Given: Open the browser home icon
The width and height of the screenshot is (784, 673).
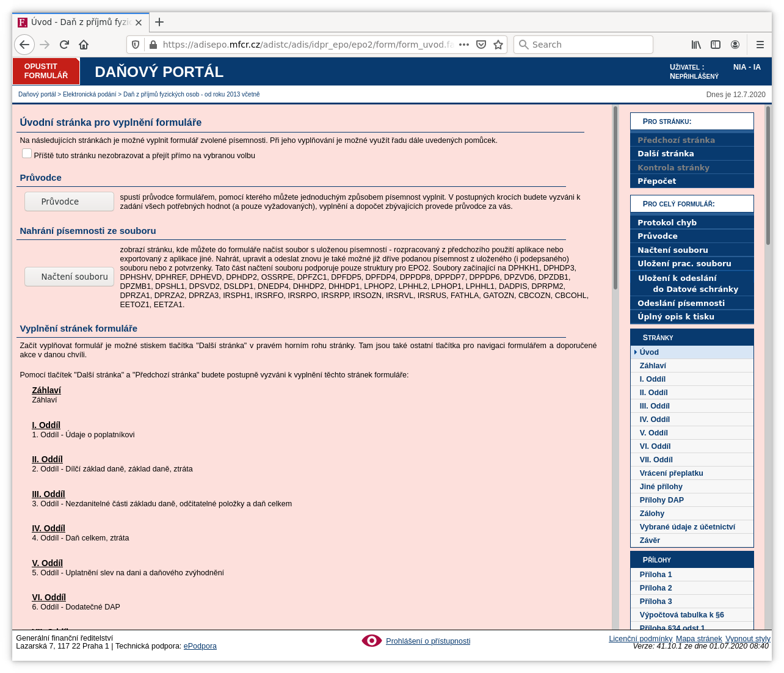Looking at the screenshot, I should (x=84, y=45).
